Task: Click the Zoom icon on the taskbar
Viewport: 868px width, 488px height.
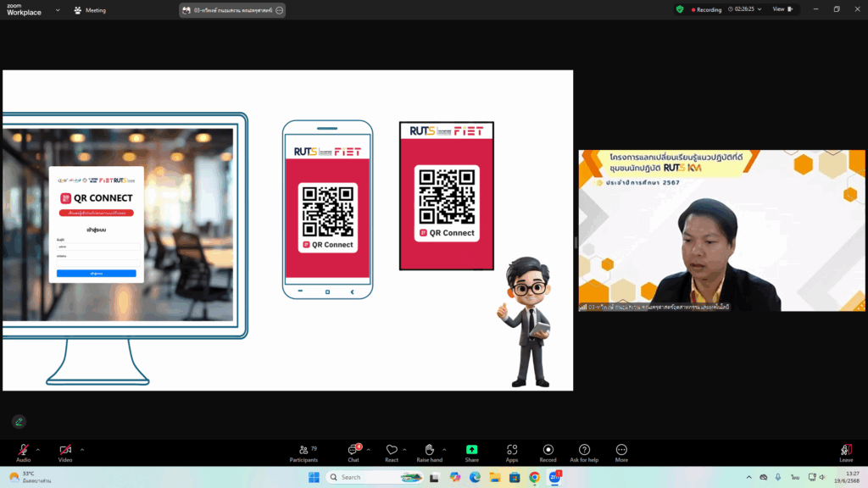Action: (x=554, y=477)
